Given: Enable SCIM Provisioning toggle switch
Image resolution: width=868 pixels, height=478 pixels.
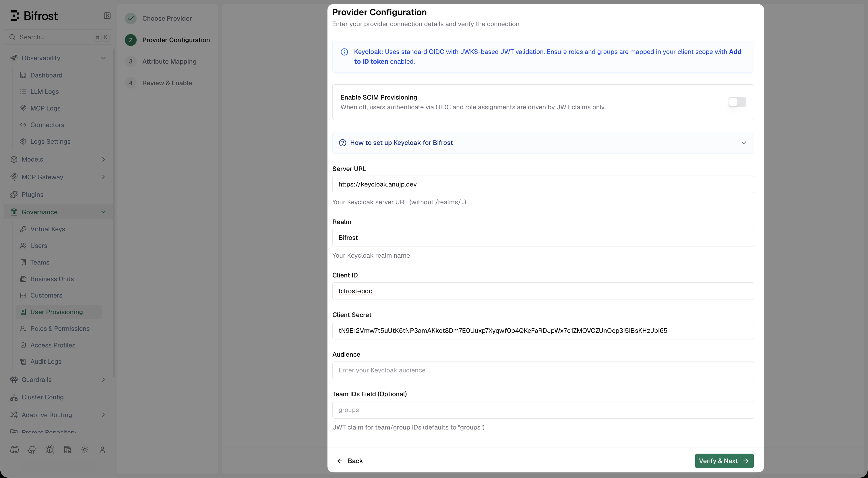Looking at the screenshot, I should [737, 102].
